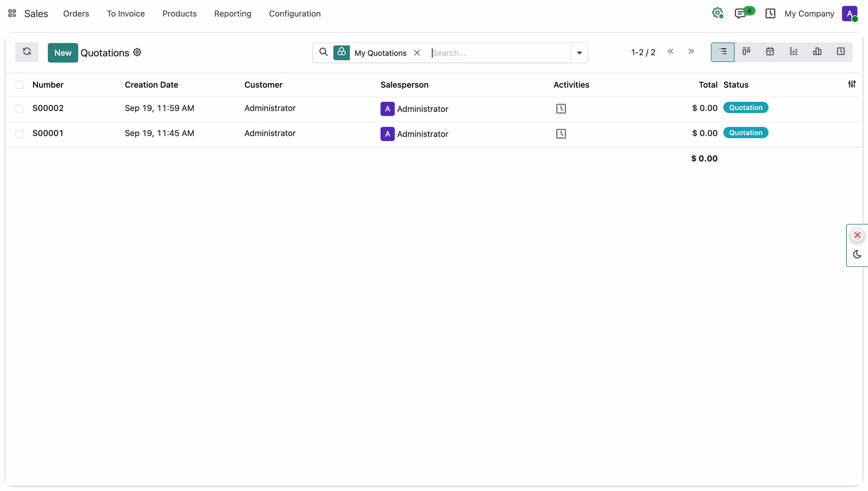
Task: Switch to calendar view
Action: (x=770, y=52)
